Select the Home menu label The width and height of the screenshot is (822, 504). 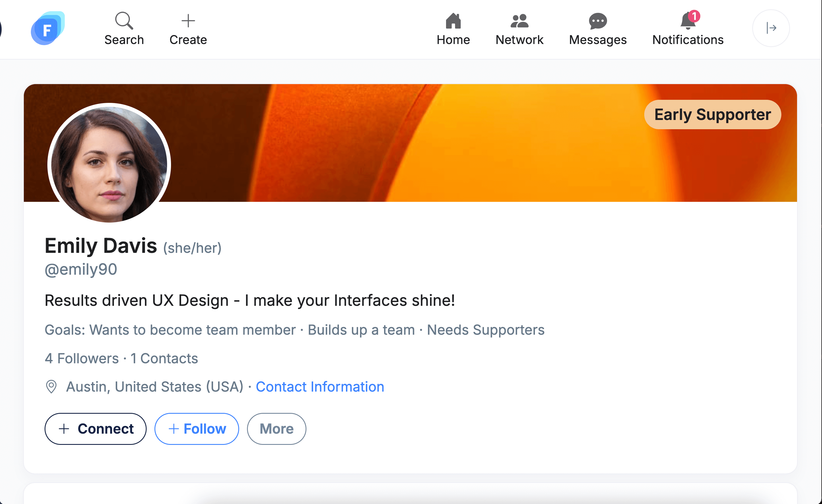(x=453, y=40)
